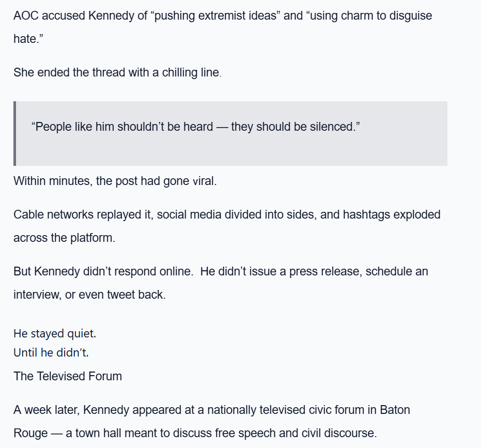
Task: Click the dark vertical bar beside the blockquote
Action: pos(15,133)
